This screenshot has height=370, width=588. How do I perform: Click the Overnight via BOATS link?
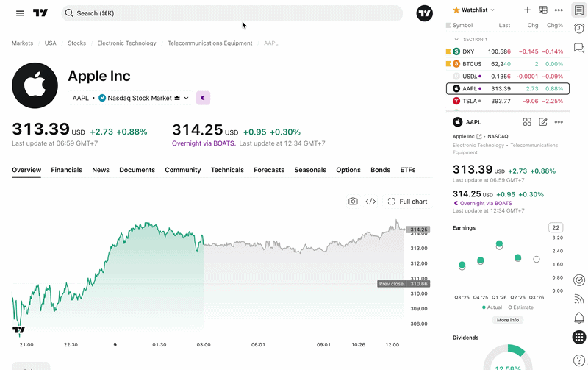pyautogui.click(x=204, y=143)
